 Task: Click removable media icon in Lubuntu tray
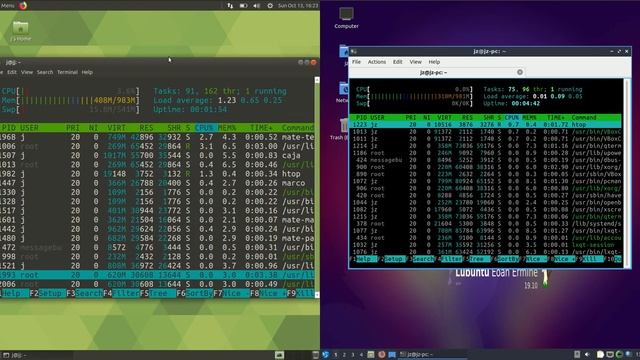(577, 355)
